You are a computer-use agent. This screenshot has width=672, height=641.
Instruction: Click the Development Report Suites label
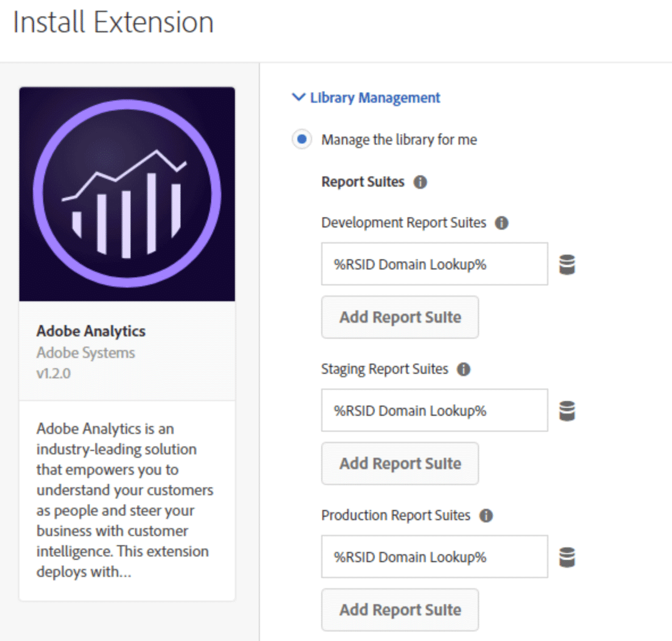coord(404,223)
